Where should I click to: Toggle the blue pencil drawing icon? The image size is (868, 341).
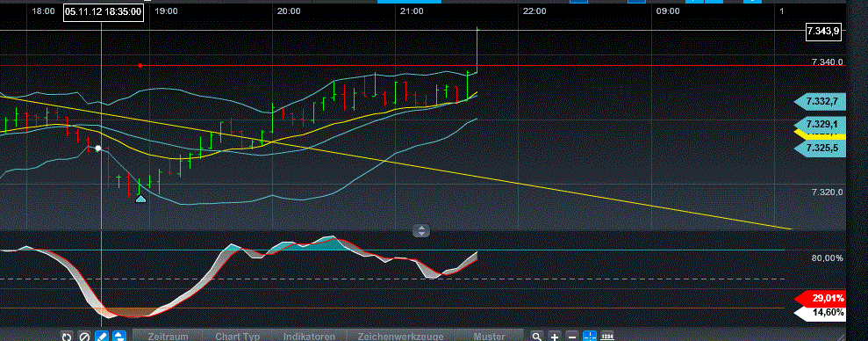102,337
